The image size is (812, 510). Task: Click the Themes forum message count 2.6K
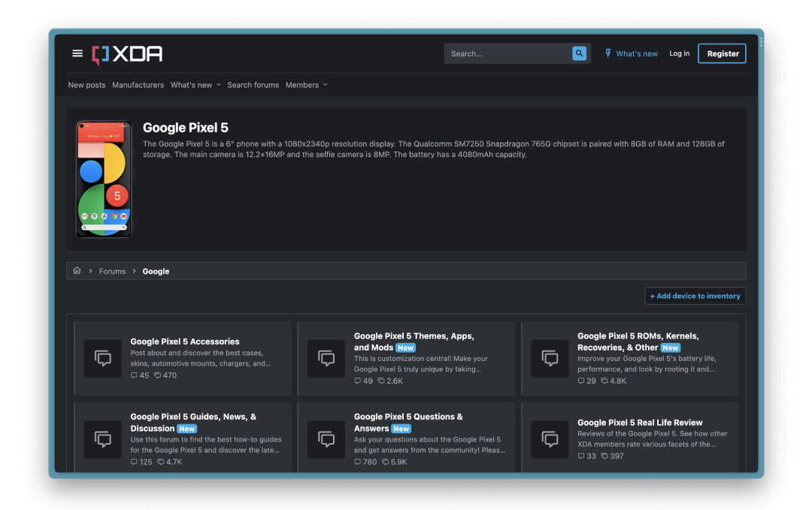click(x=390, y=381)
